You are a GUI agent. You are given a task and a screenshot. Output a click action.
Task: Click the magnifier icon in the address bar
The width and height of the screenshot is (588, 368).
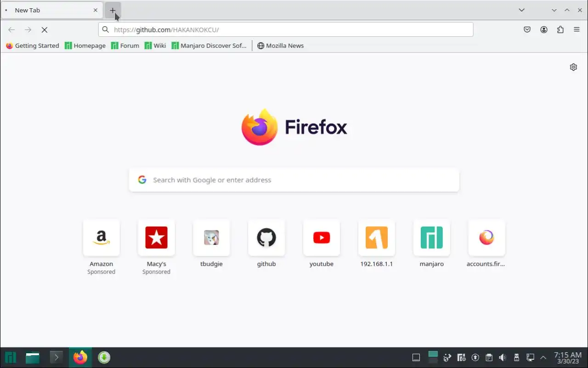pos(105,29)
